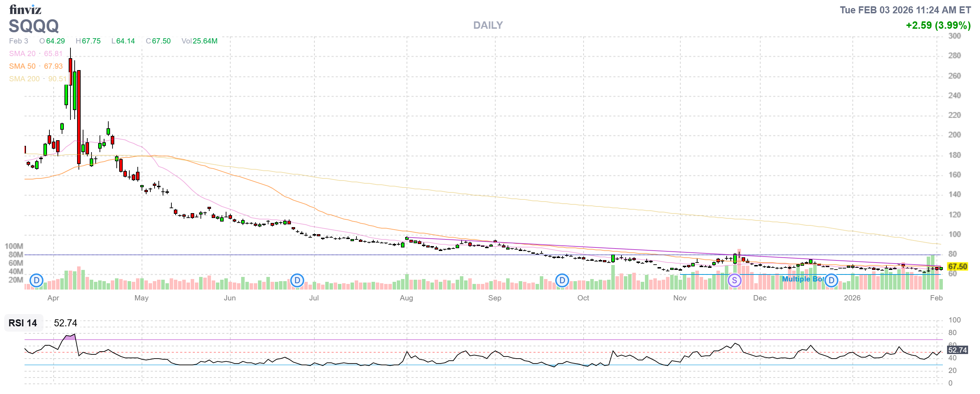Viewport: 980px width, 394px height.
Task: Click the dividend D marker before July
Action: (x=297, y=281)
